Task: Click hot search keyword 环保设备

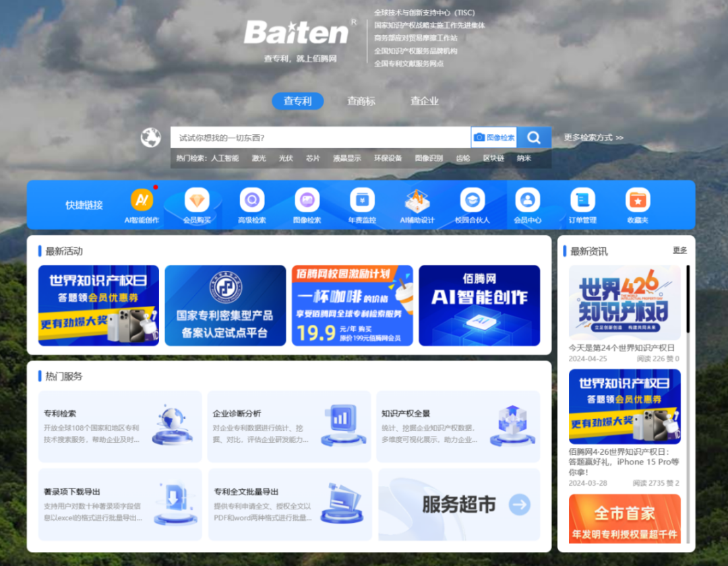Action: coord(388,158)
